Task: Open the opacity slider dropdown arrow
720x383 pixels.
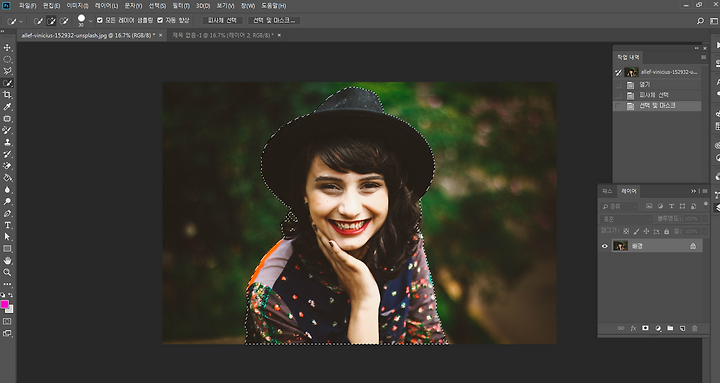Action: (704, 219)
